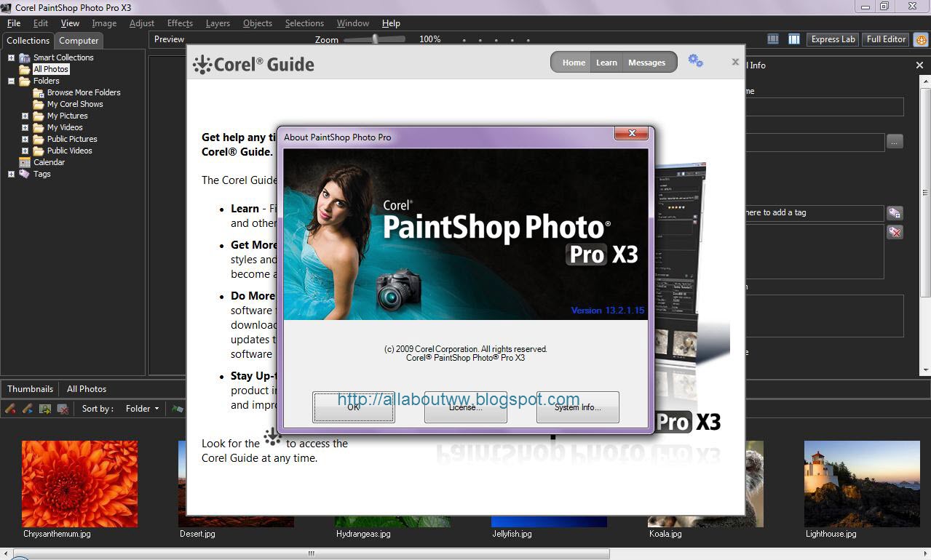Click the Desert.jpg file name
This screenshot has height=560, width=931.
click(197, 534)
